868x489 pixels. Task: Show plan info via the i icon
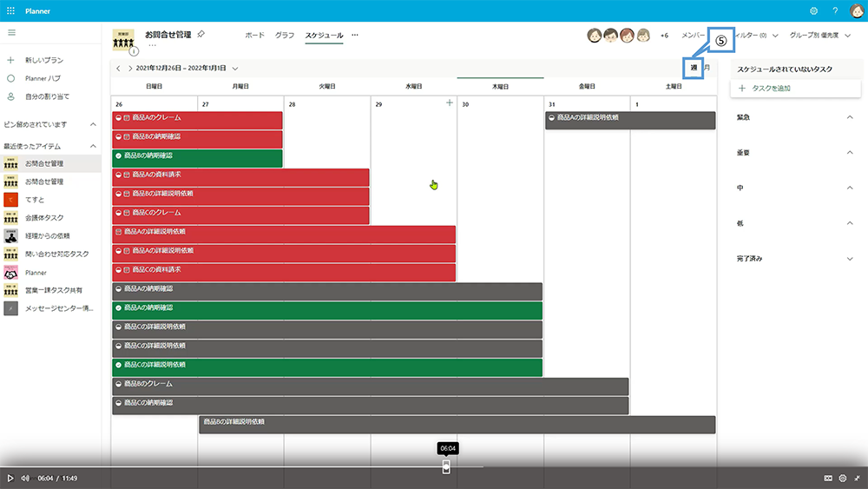click(134, 51)
